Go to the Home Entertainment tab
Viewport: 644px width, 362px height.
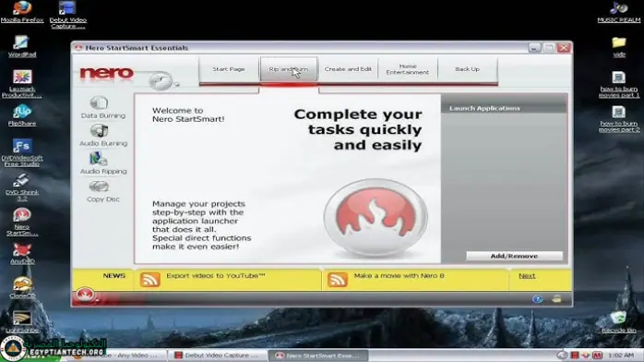(408, 69)
